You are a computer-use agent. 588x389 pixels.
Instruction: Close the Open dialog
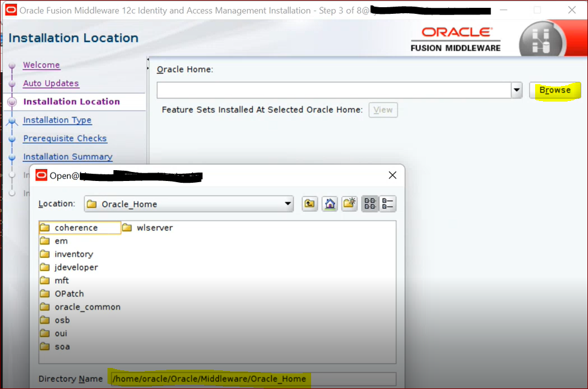tap(393, 176)
